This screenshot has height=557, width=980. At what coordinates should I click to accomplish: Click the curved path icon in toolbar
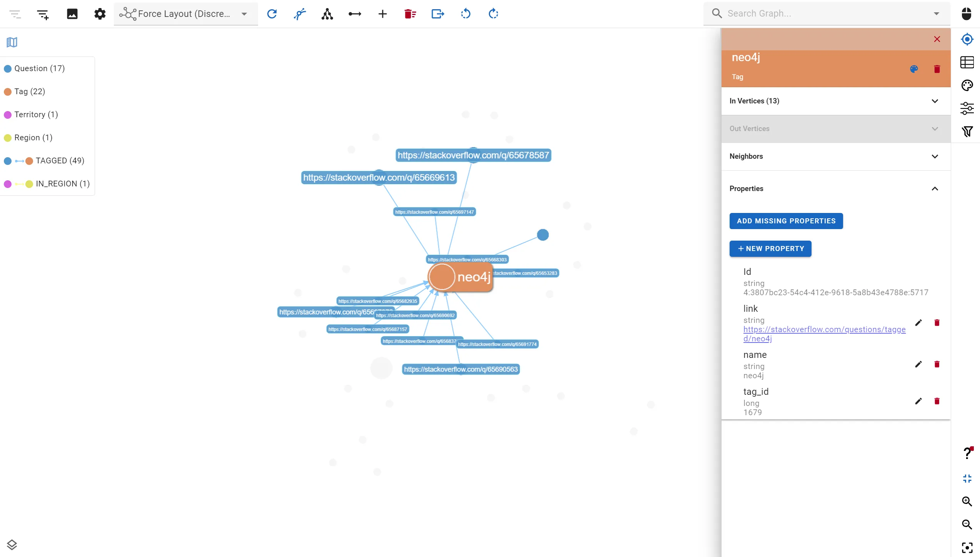300,14
